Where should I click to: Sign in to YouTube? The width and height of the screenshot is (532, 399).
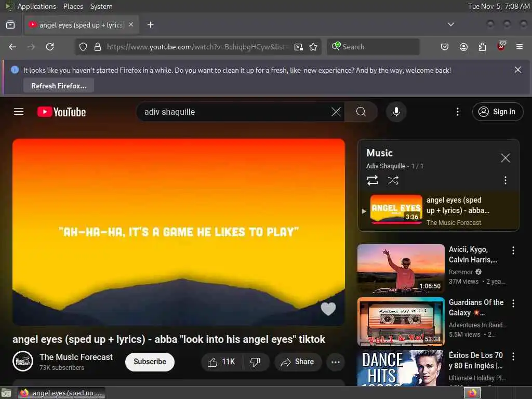(x=497, y=112)
